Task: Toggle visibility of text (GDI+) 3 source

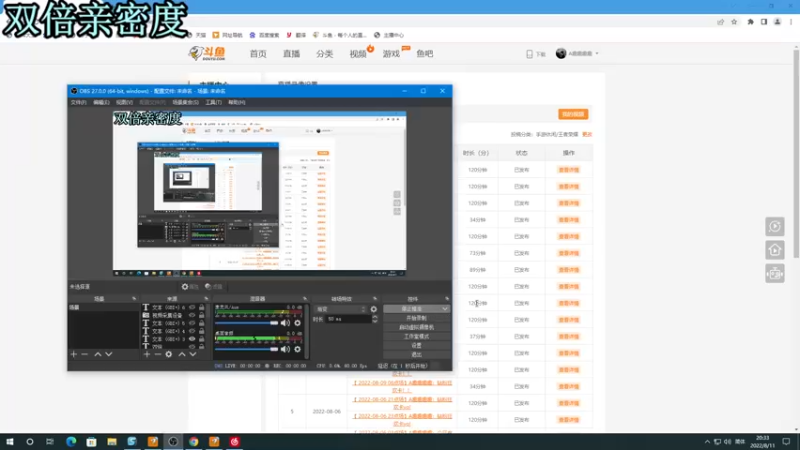Action: (x=192, y=339)
